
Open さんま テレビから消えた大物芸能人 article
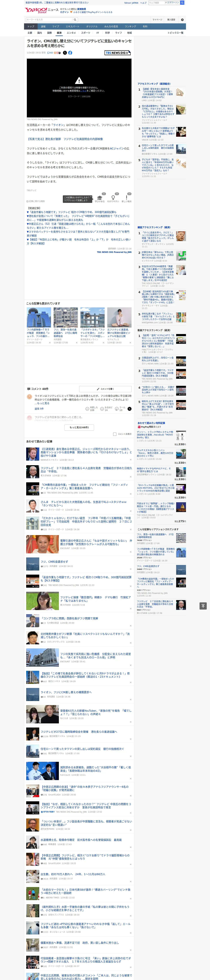click(x=83, y=503)
